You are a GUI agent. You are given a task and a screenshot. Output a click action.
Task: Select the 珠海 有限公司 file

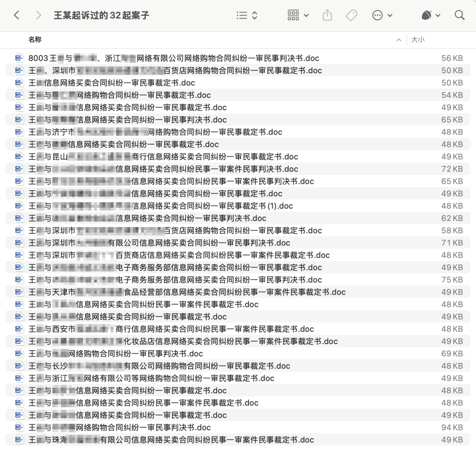click(171, 440)
